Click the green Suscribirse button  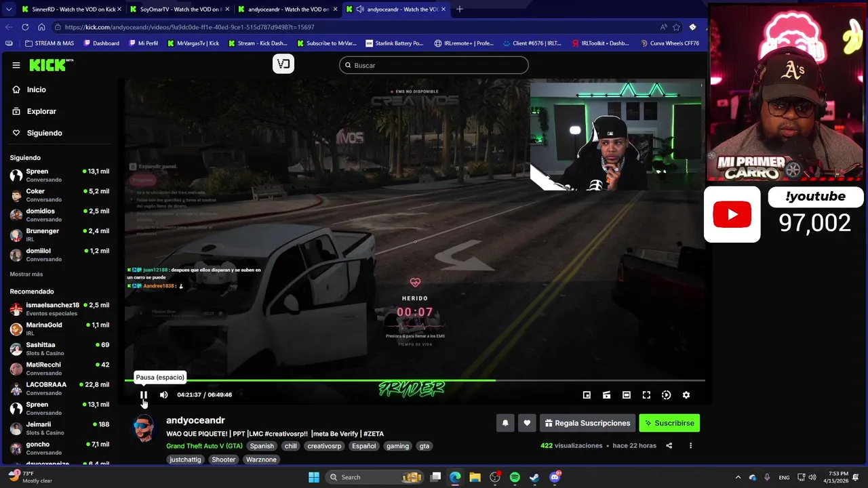point(669,423)
